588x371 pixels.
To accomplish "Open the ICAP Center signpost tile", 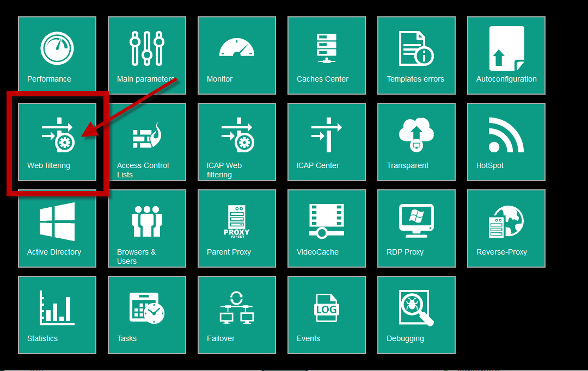I will tap(327, 142).
